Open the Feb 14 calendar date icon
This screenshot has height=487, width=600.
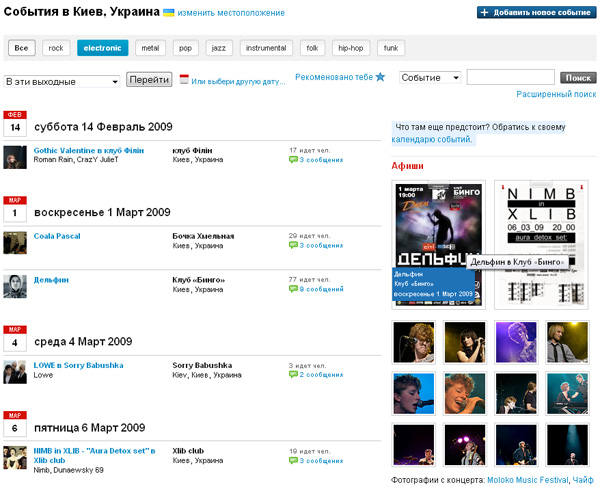click(x=15, y=123)
